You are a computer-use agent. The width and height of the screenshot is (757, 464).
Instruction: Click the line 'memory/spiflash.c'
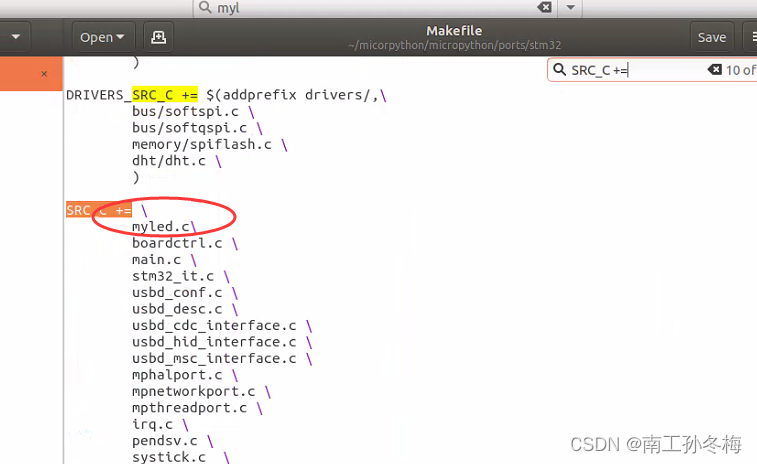(202, 144)
